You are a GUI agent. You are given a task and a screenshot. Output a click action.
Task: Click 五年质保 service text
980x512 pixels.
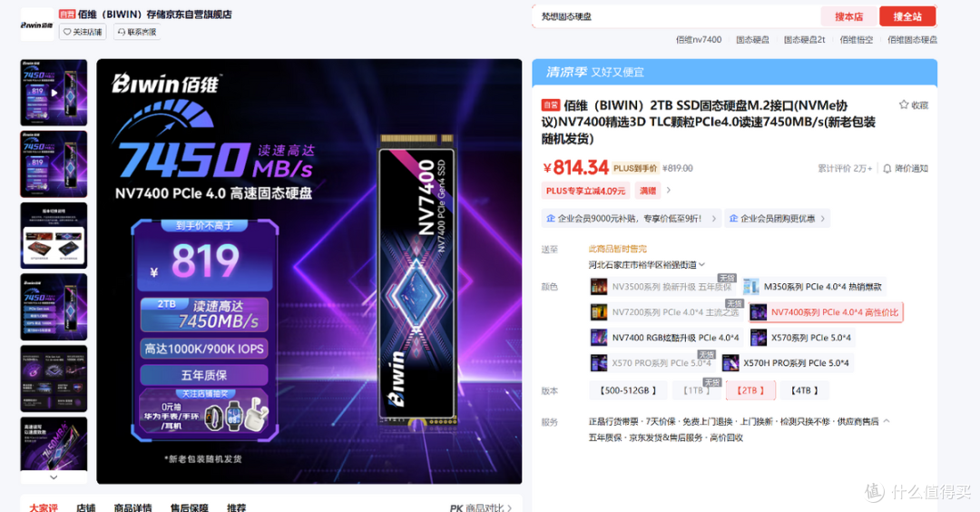coord(605,438)
